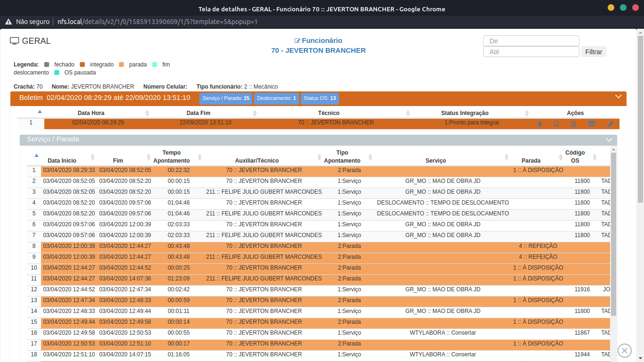Image resolution: width=644 pixels, height=362 pixels.
Task: Click the circled X close icon at bottom right
Action: tap(624, 350)
